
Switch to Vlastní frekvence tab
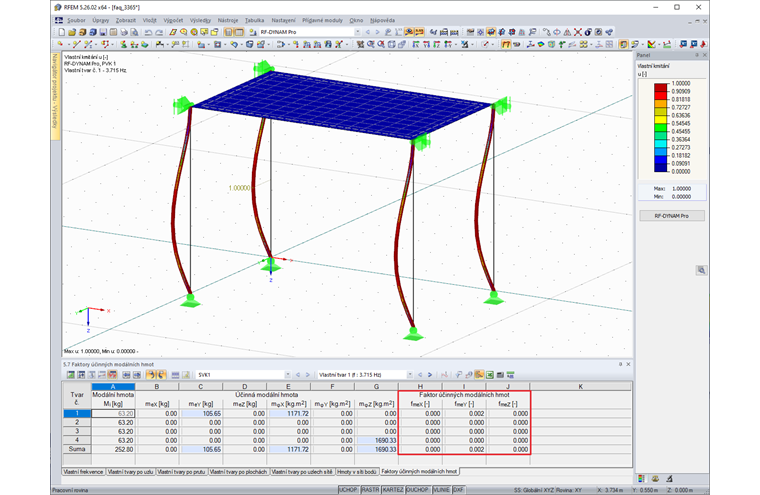pos(83,472)
